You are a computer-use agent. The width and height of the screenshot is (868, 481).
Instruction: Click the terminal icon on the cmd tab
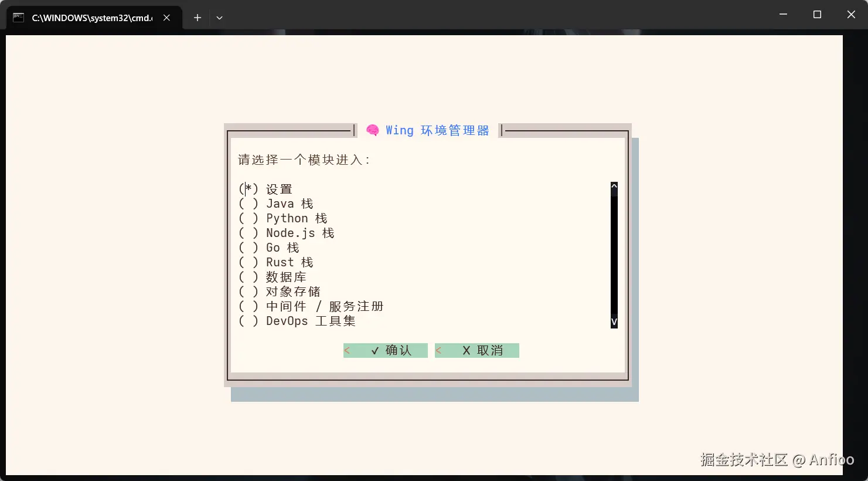pos(17,18)
